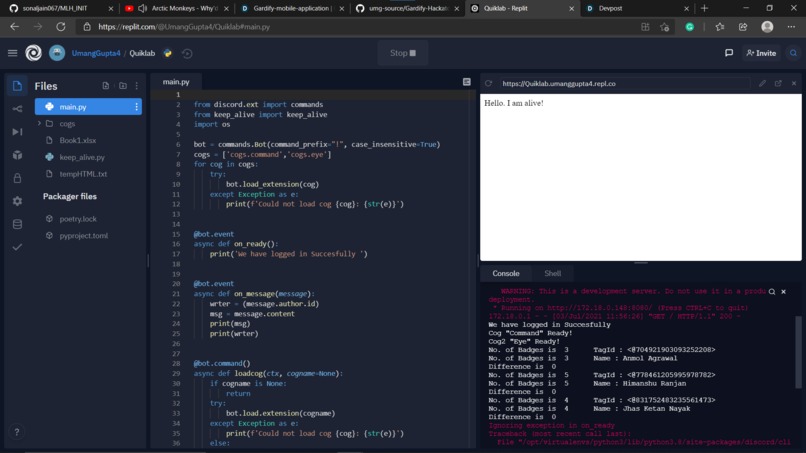Open the Files panel three-dot menu

(x=137, y=86)
